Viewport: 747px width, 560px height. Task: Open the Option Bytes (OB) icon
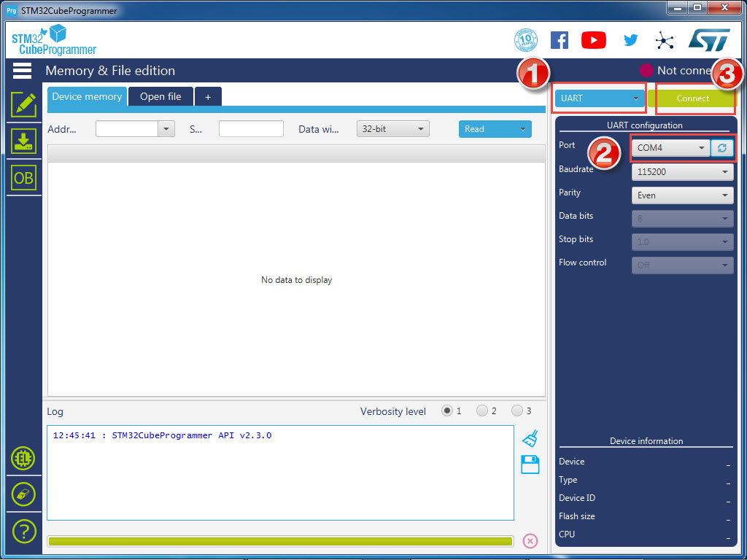(x=23, y=178)
